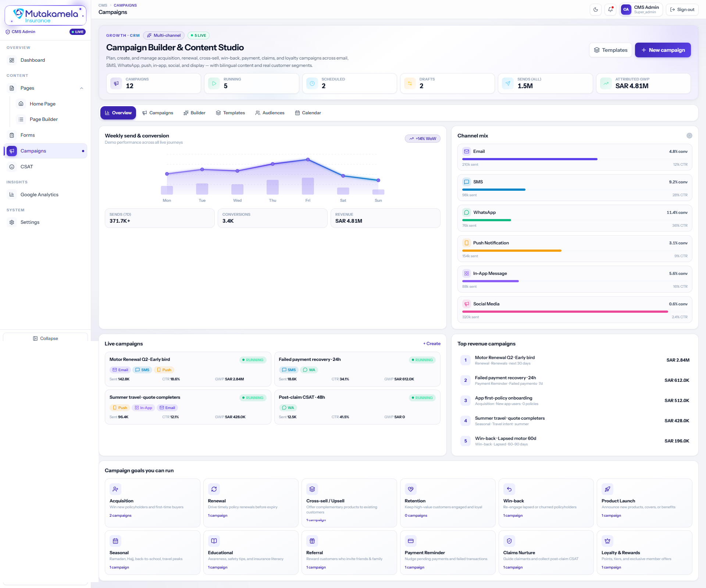Click the Referral gift goal icon

tap(312, 541)
